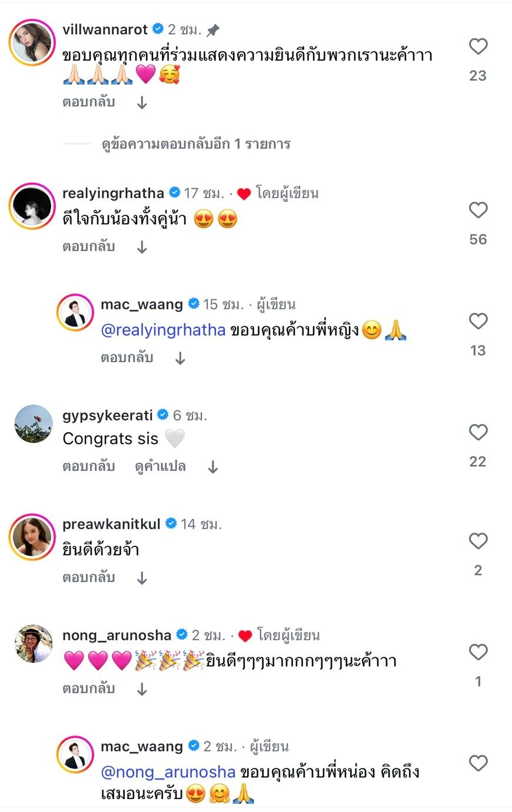Tap down arrow under villwannarot's comment
This screenshot has width=512, height=812.
click(142, 103)
